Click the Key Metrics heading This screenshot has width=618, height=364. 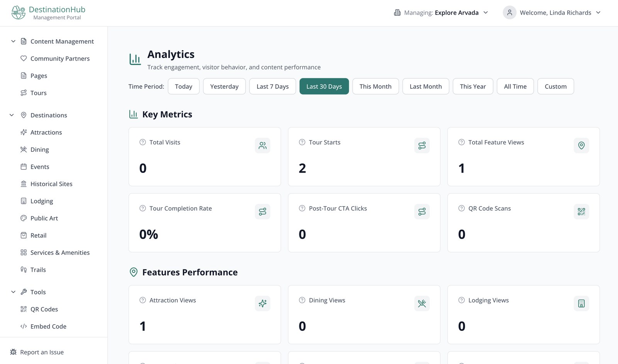point(167,114)
